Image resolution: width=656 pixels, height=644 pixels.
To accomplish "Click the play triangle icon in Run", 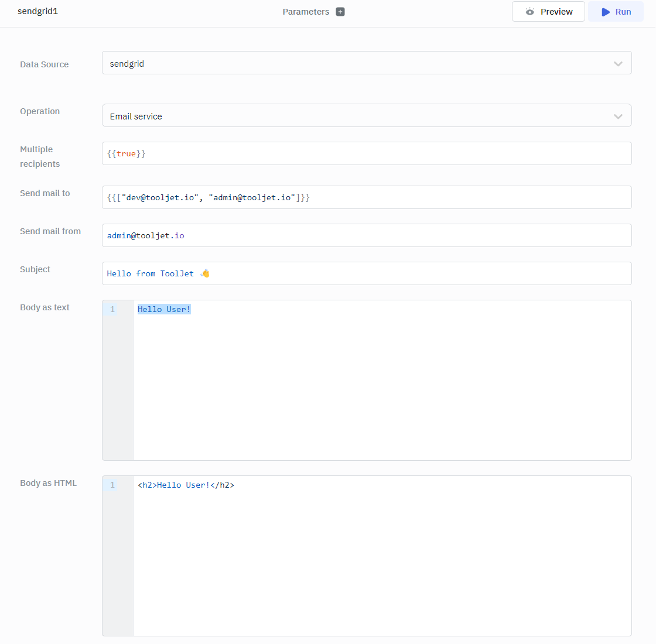I will tap(606, 12).
